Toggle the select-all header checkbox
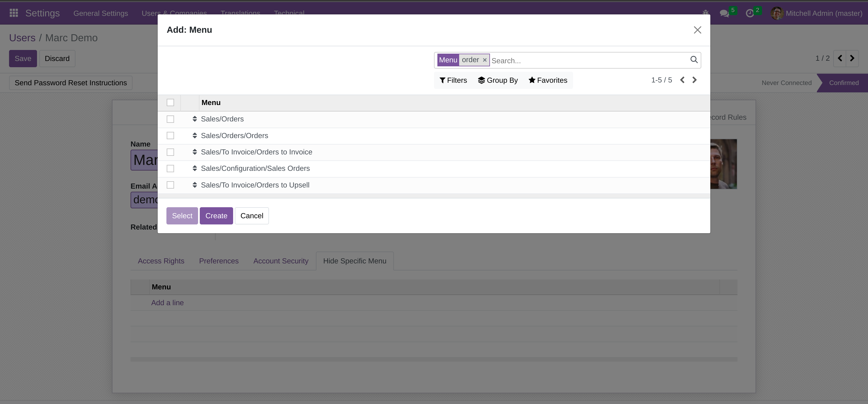The height and width of the screenshot is (404, 868). 170,103
